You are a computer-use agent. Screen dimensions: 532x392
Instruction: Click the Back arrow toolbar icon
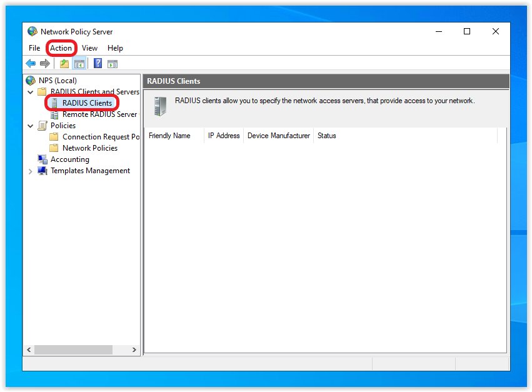[x=31, y=64]
